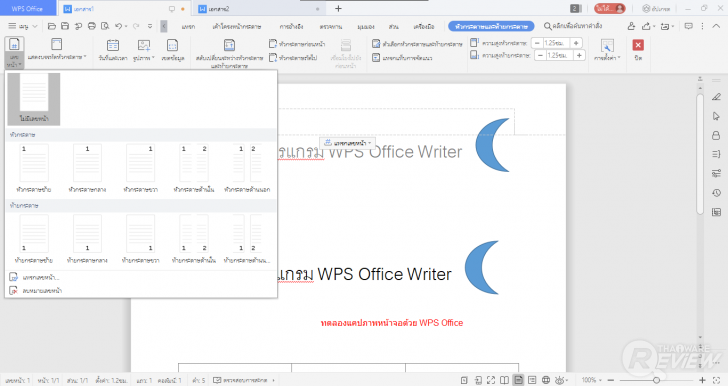
Task: Collapse the ribbon using chevron arrow
Action: tap(717, 26)
